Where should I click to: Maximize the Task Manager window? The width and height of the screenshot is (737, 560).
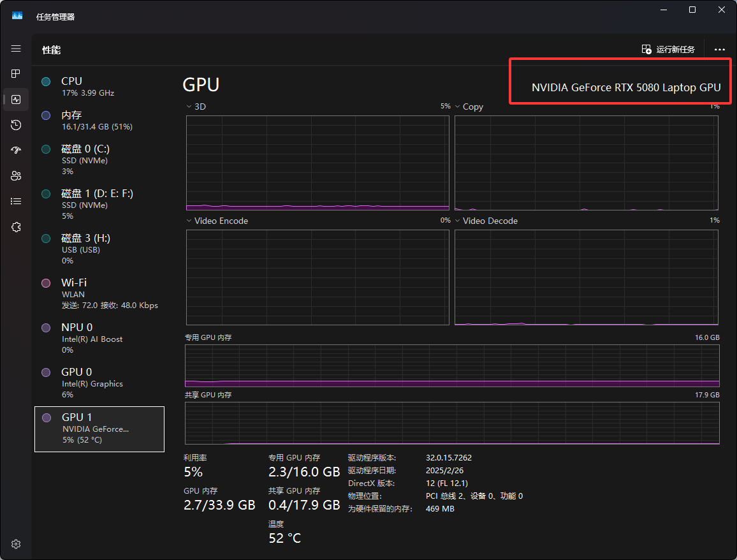[692, 10]
